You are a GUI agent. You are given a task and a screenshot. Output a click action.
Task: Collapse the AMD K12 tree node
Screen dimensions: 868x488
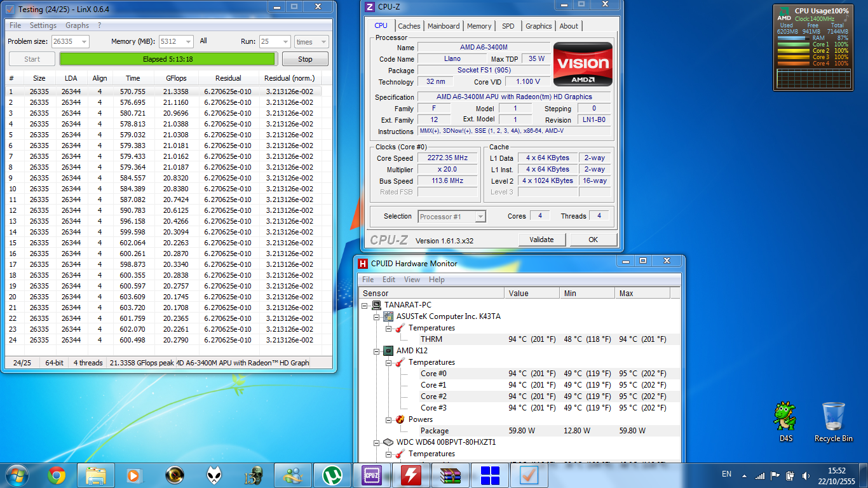click(377, 351)
